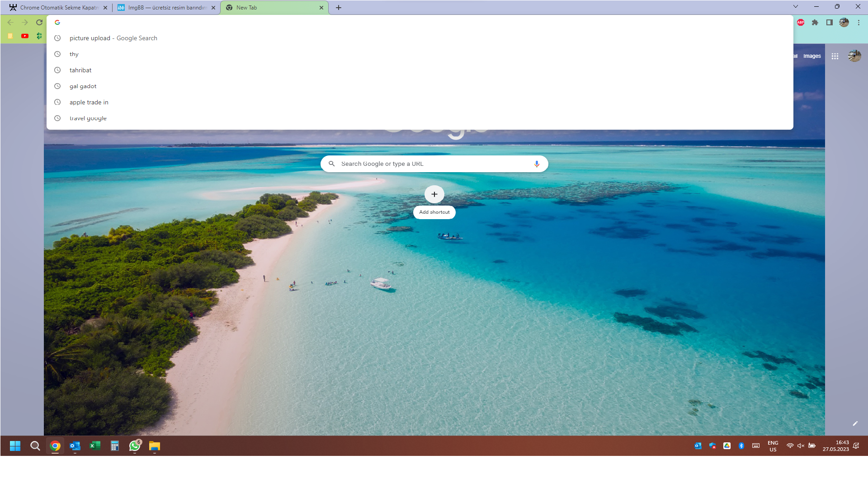The height and width of the screenshot is (488, 868).
Task: Open the muted volume tray icon
Action: point(801,446)
